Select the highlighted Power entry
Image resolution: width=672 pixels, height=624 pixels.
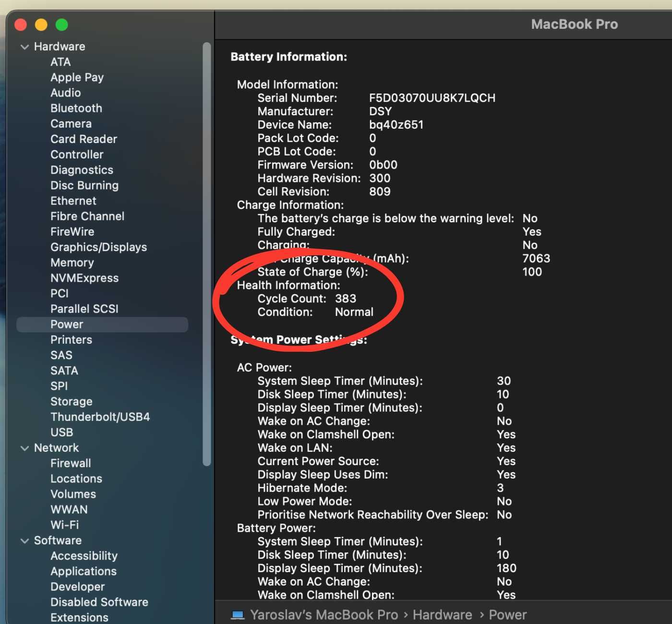pos(102,324)
